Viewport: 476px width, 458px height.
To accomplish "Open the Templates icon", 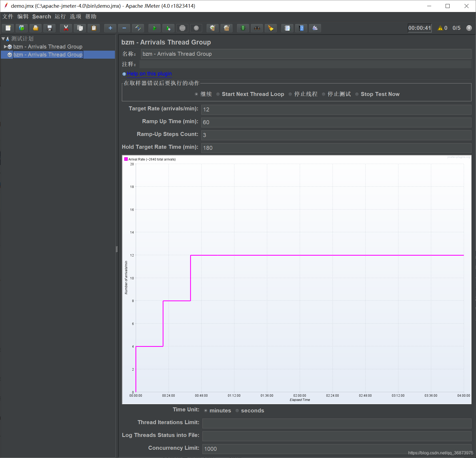I will click(22, 28).
